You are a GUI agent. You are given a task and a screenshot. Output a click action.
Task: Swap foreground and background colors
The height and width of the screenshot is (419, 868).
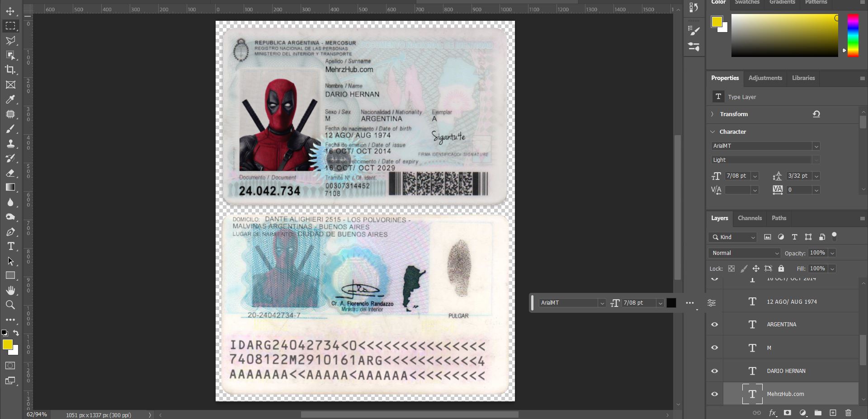click(16, 333)
